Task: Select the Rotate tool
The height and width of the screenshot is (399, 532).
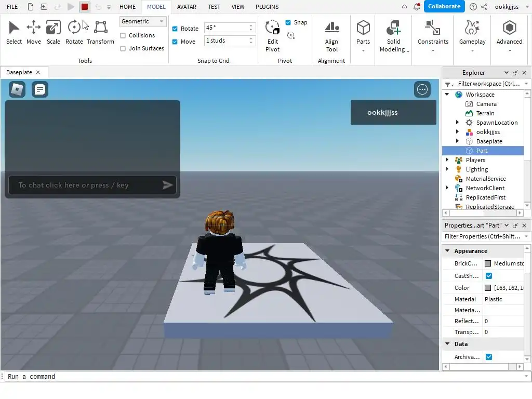Action: [74, 32]
